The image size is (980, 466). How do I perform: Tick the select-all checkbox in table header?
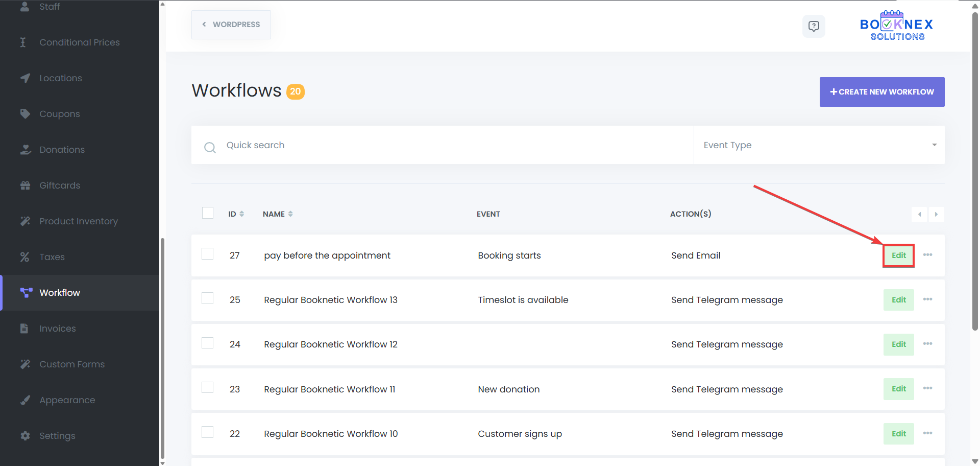point(208,213)
